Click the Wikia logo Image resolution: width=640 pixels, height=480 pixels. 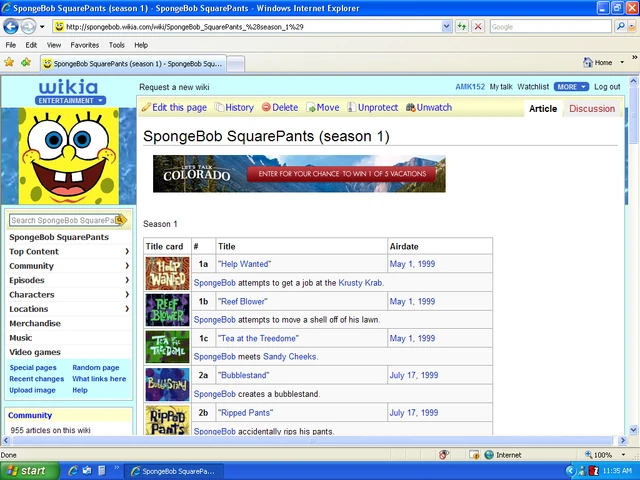tap(69, 87)
